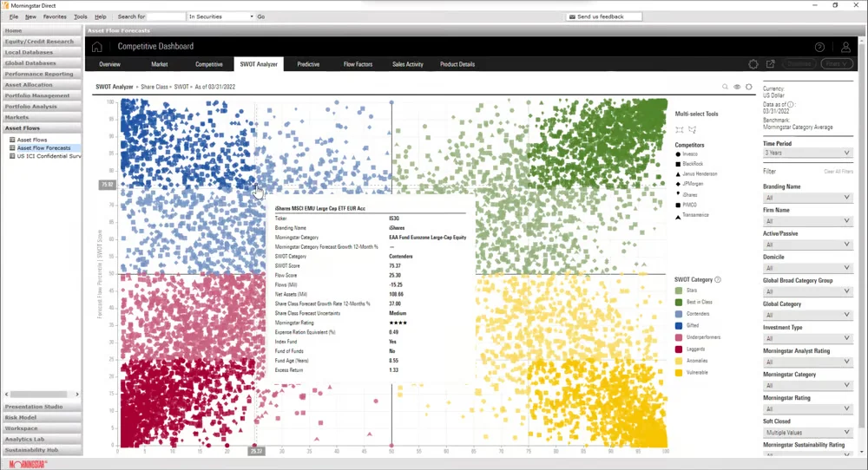
Task: Go to dashboard home icon
Action: [x=97, y=47]
